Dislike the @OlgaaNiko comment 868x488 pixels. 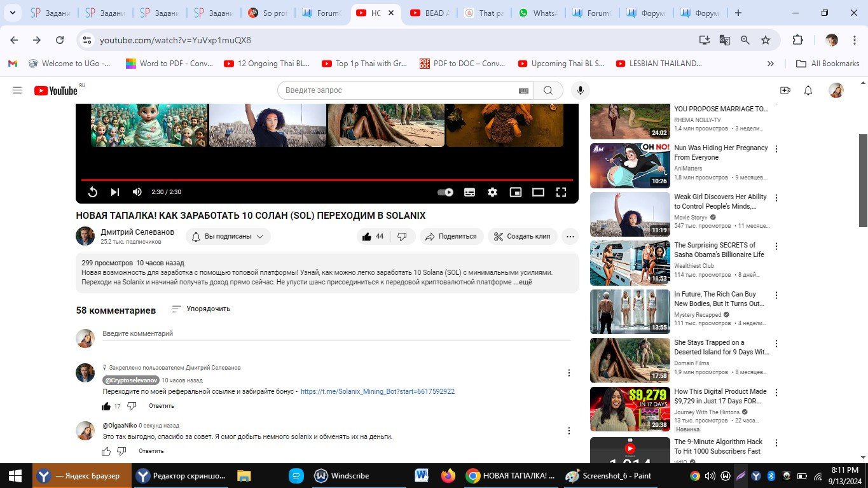121,451
